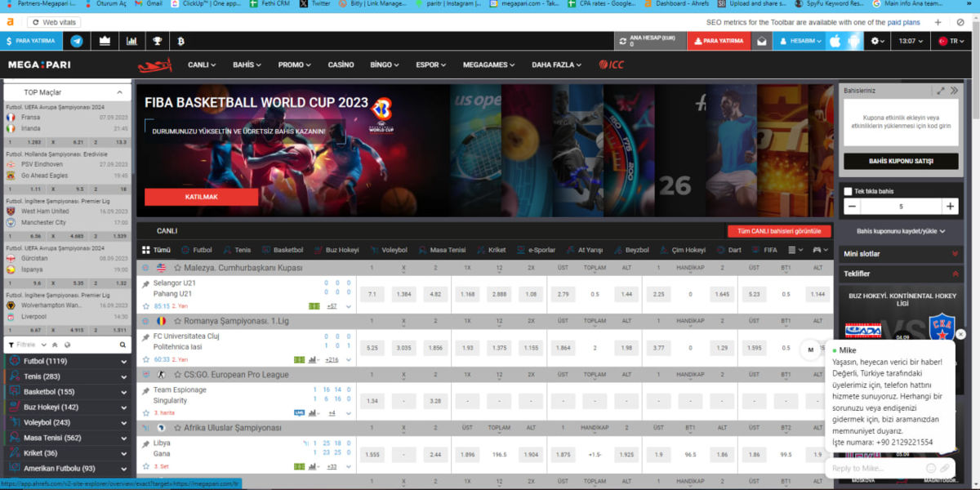
Task: Favorite the FC Universitatea Cluj match star
Action: [x=145, y=359]
